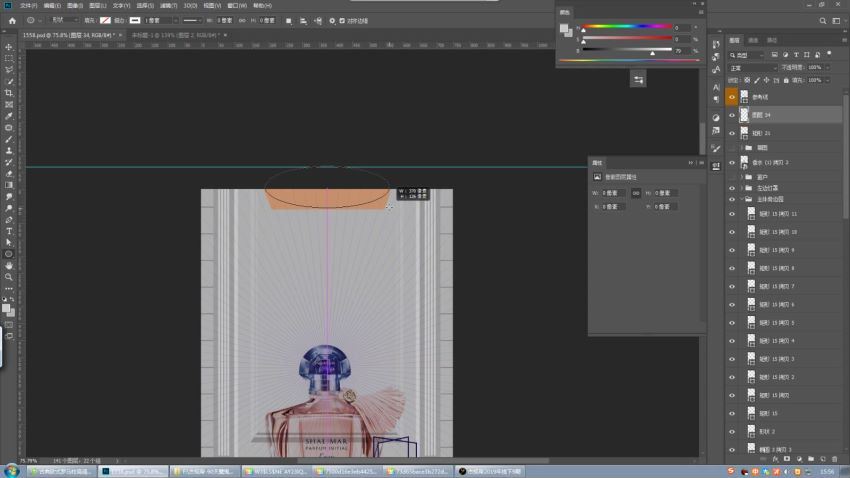Select the Ellipse shape tool
The height and width of the screenshot is (478, 850).
click(9, 254)
